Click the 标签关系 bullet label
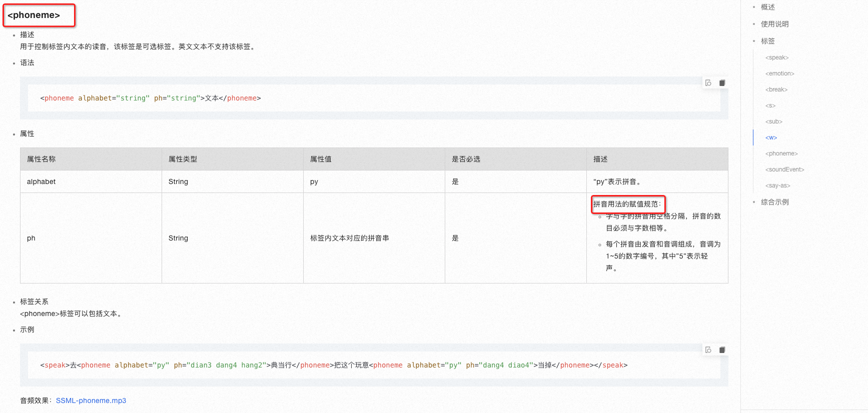Image resolution: width=868 pixels, height=413 pixels. click(34, 301)
